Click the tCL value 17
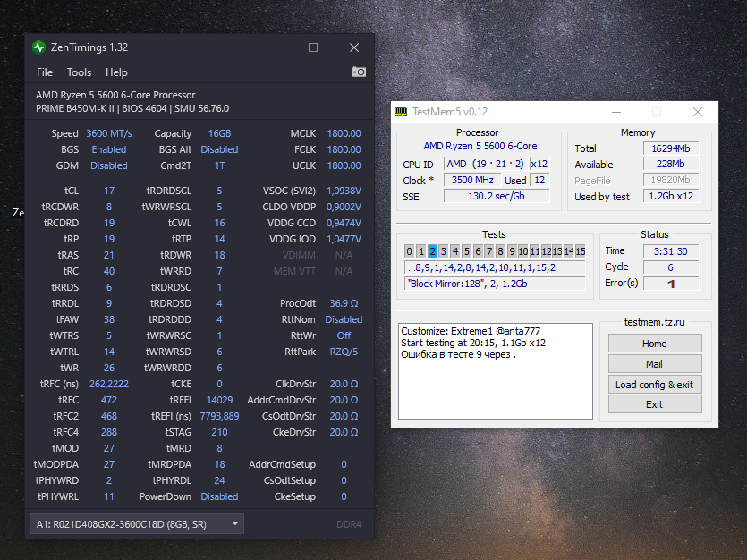The image size is (747, 560). [x=109, y=191]
